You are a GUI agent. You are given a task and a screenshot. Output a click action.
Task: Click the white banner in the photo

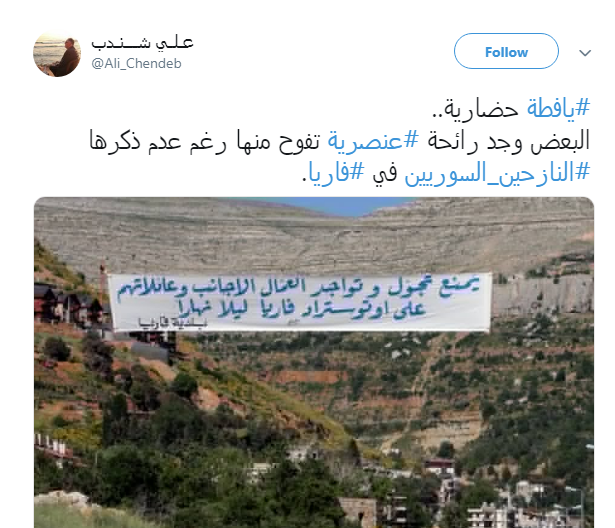tap(300, 302)
